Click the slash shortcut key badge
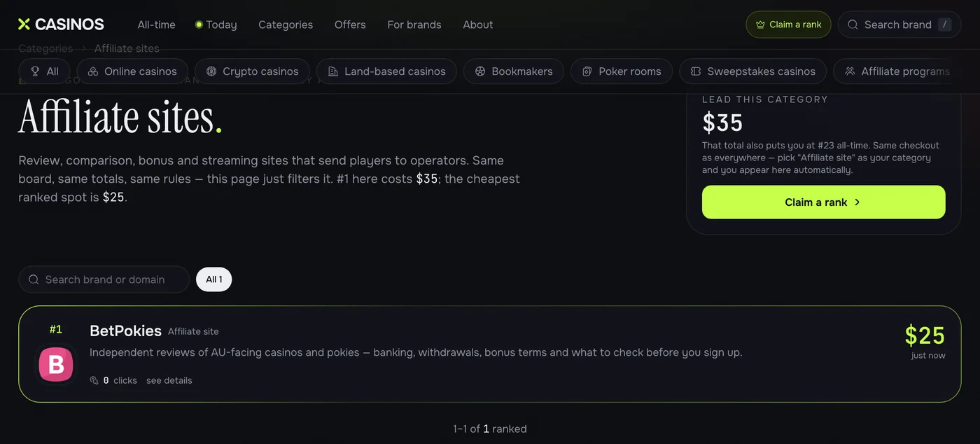980x444 pixels. tap(945, 25)
